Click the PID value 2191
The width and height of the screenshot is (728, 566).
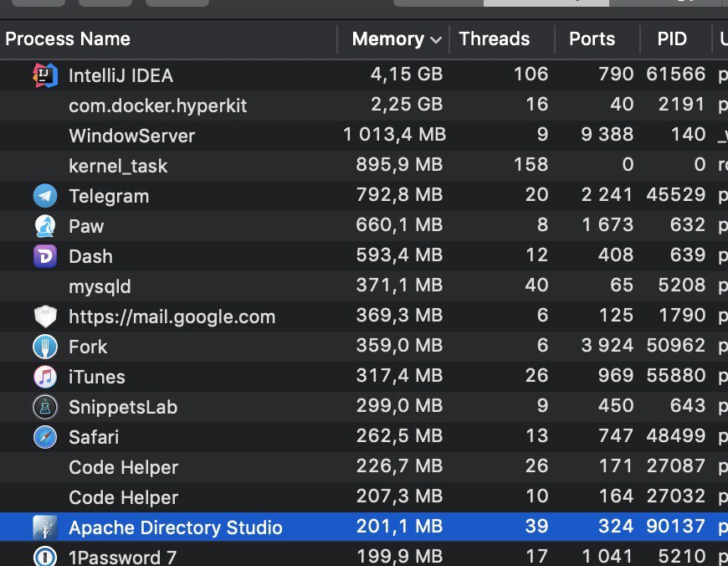point(682,105)
